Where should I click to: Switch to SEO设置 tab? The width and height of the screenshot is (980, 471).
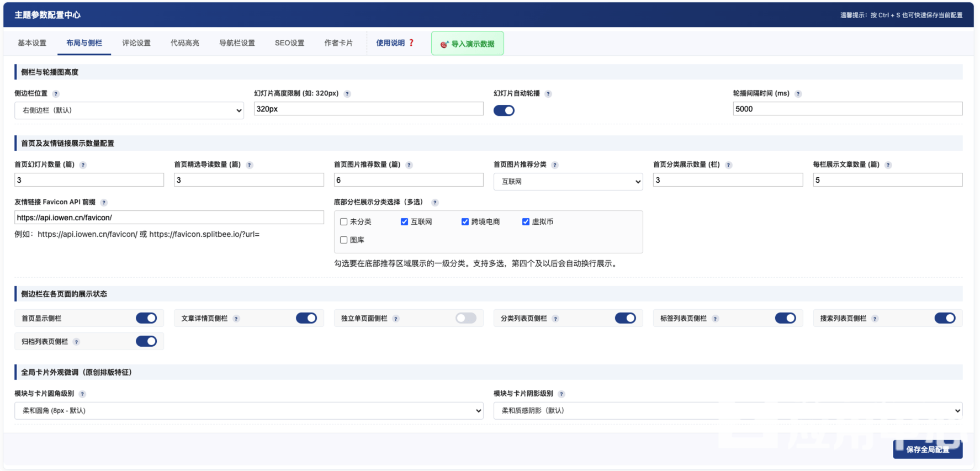click(290, 43)
